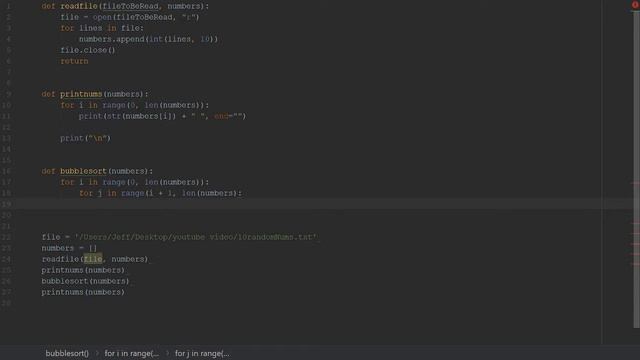
Task: Place cursor on the 'def readfile(fileToBeRead, numbers):' line
Action: click(125, 6)
